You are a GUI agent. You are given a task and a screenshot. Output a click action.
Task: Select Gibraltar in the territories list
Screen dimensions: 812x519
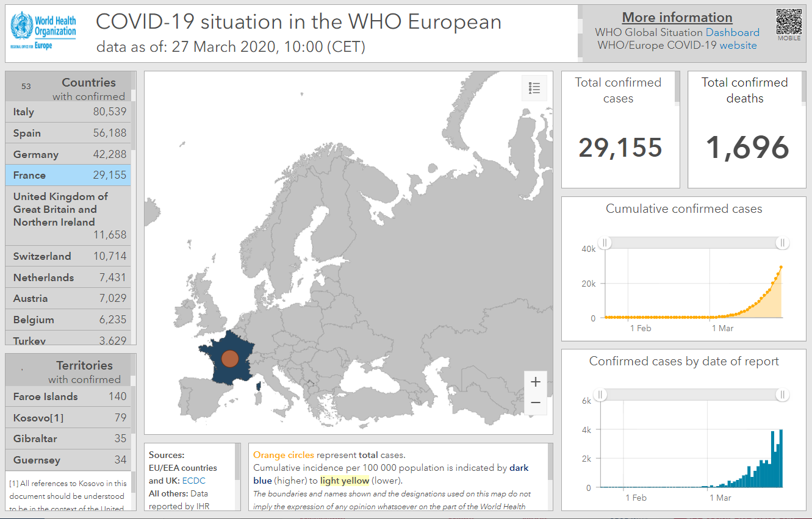click(x=68, y=438)
